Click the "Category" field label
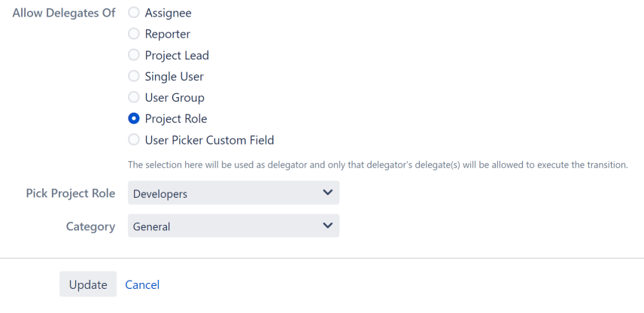This screenshot has width=644, height=313. pyautogui.click(x=90, y=226)
